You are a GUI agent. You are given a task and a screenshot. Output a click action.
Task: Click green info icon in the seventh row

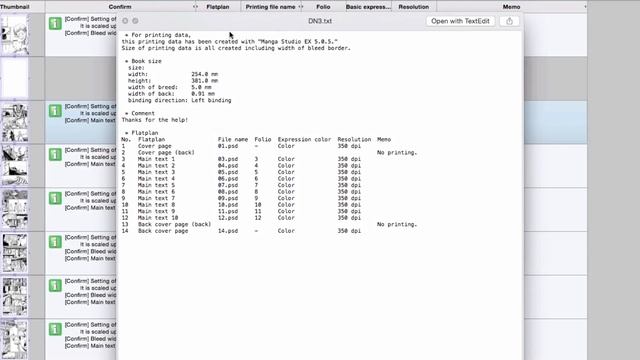[55, 285]
